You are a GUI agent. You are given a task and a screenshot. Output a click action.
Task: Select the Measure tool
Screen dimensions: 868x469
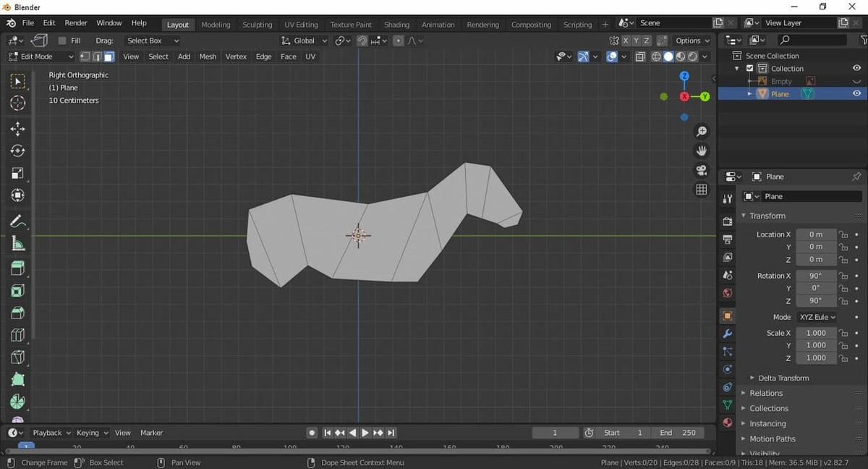18,243
